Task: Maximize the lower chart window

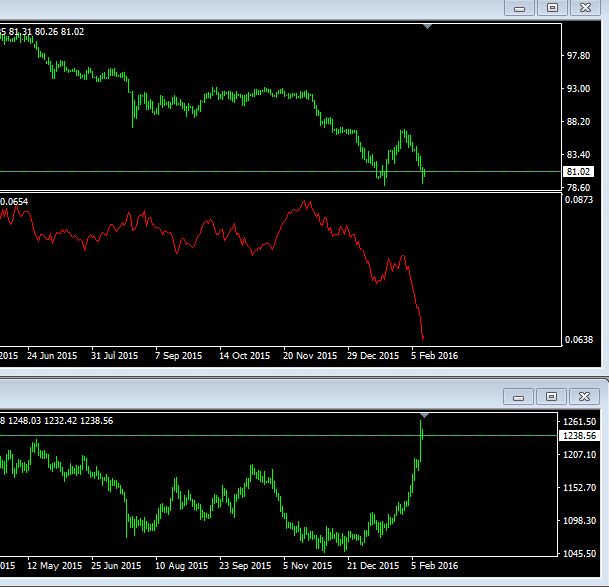Action: 551,396
